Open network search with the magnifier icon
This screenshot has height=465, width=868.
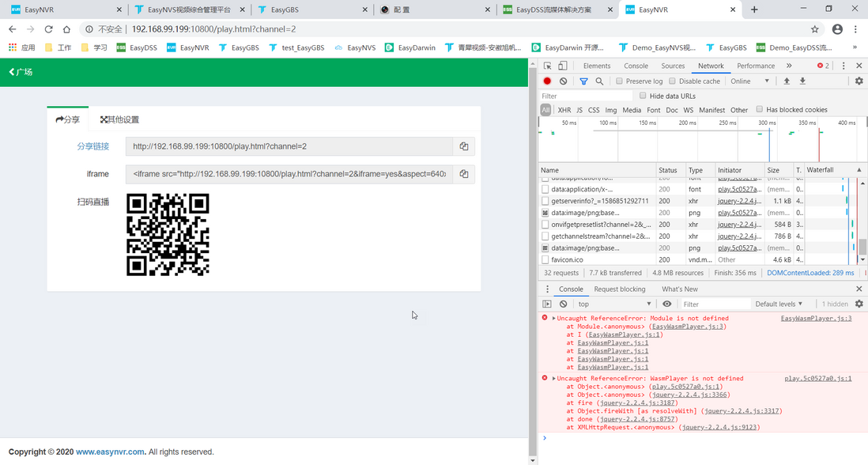(x=599, y=81)
